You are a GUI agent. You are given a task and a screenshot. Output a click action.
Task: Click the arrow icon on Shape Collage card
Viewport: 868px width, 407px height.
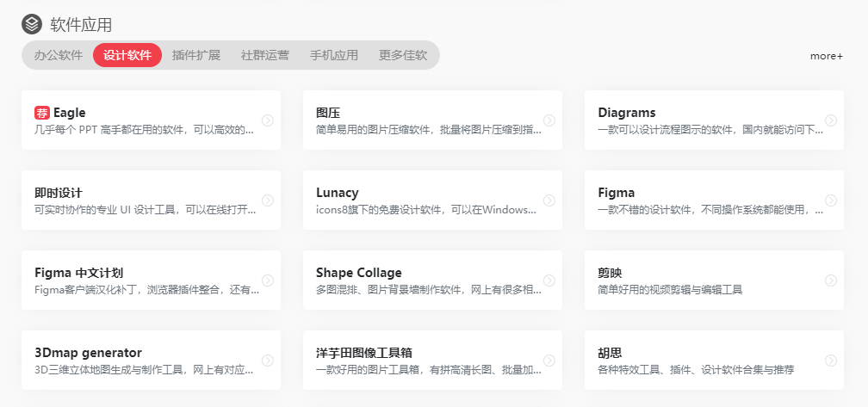coord(549,281)
